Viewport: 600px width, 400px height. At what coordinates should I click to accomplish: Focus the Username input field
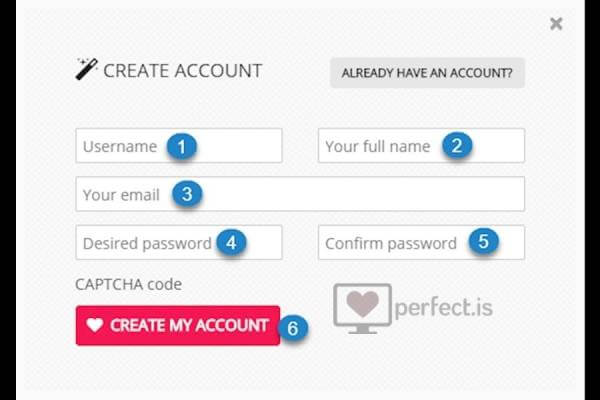[179, 145]
